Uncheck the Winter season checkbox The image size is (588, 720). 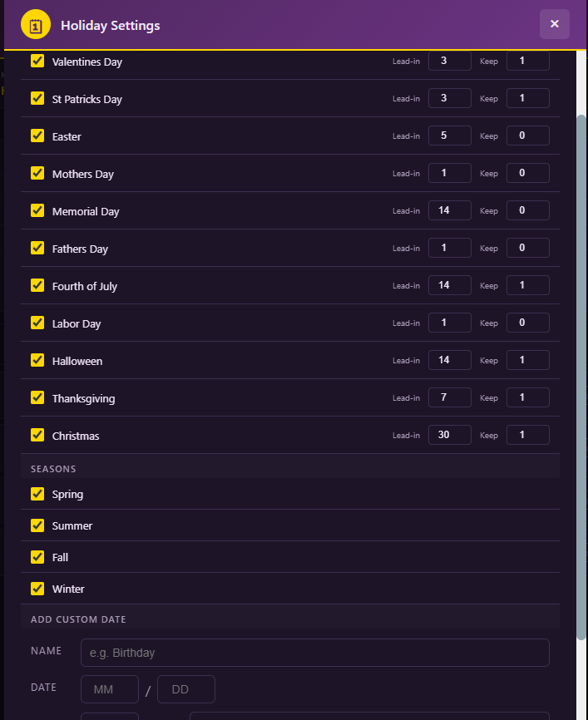point(37,589)
